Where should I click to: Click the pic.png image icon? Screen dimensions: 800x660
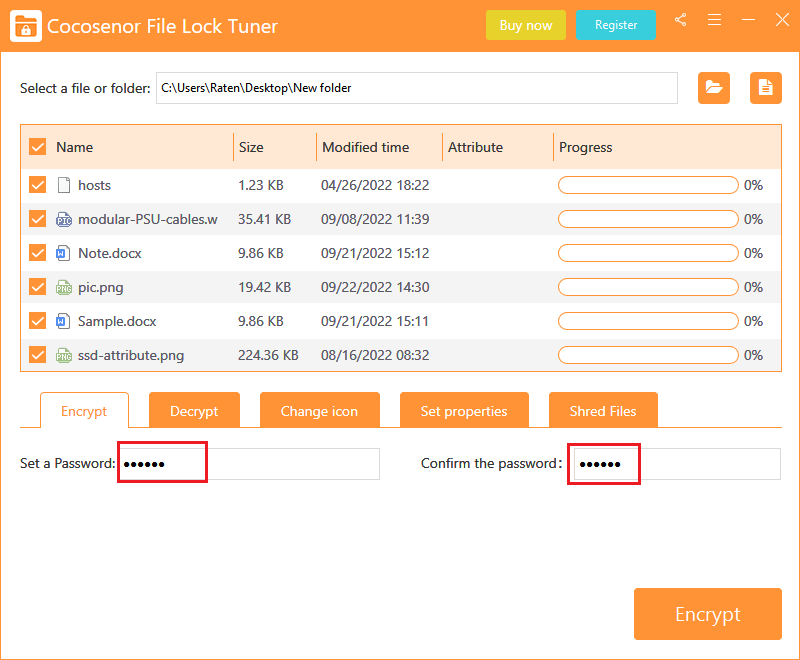click(64, 287)
